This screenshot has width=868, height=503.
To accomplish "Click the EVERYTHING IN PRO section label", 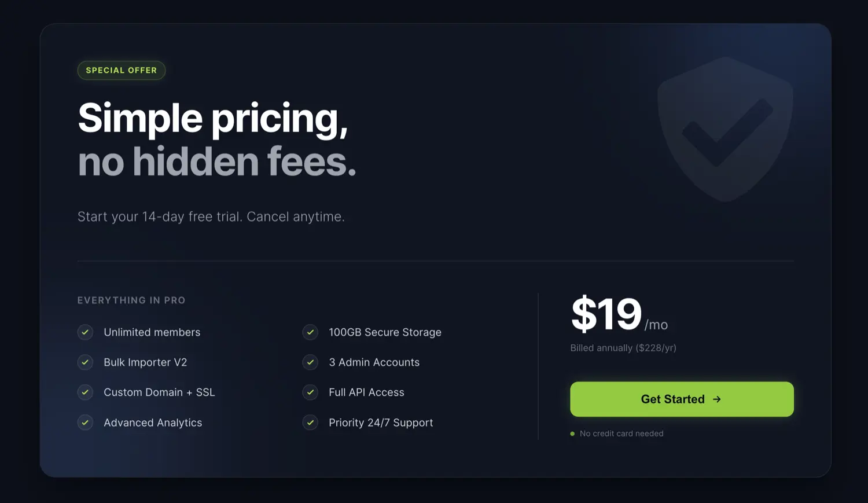I will (131, 300).
